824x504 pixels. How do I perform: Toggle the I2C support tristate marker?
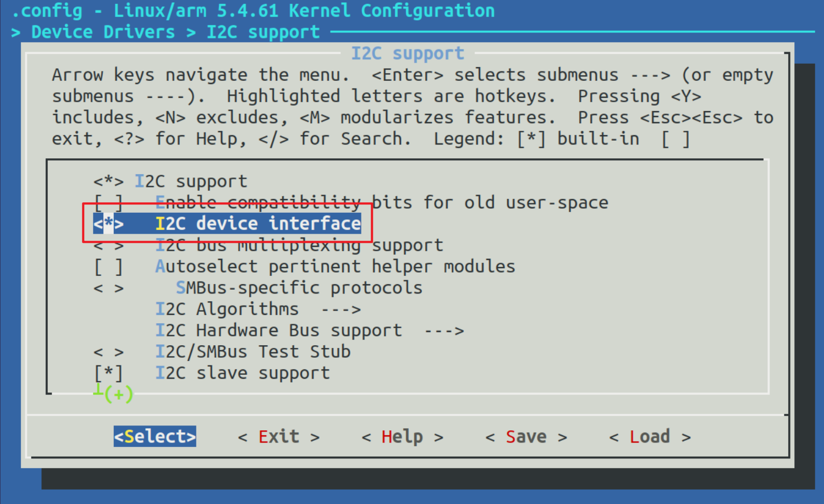(108, 181)
